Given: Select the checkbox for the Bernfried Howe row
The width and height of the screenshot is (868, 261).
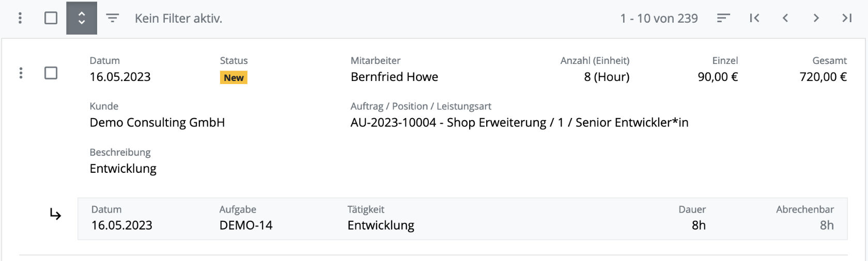Looking at the screenshot, I should pos(51,73).
